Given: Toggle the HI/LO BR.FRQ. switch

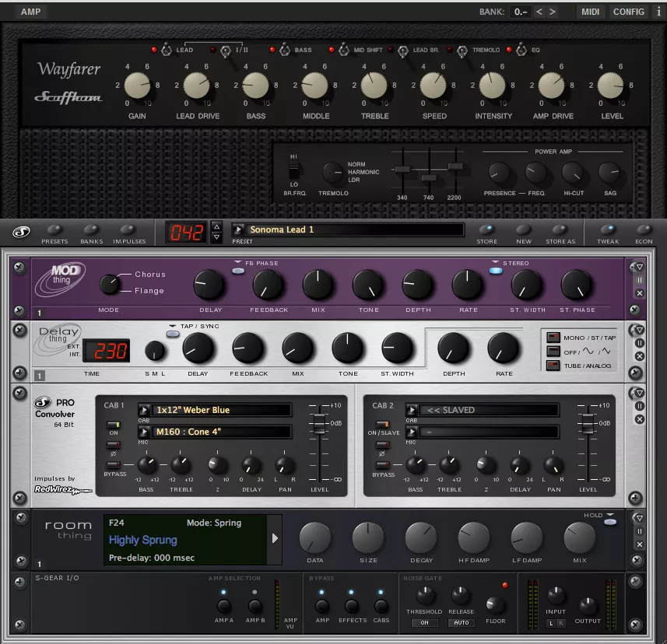Looking at the screenshot, I should click(x=294, y=170).
